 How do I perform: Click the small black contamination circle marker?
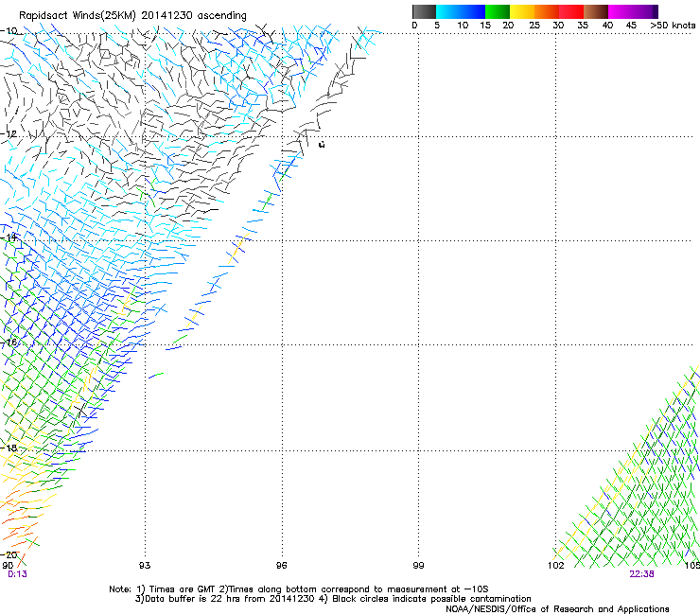[x=322, y=145]
